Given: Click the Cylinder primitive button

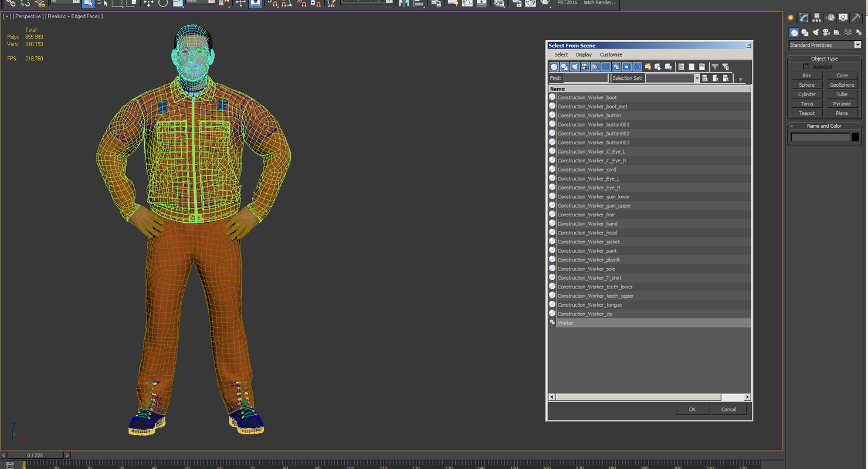Looking at the screenshot, I should (x=806, y=94).
